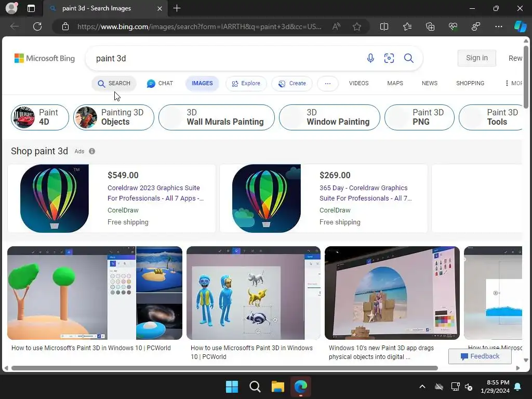Click the Create button

coord(292,84)
